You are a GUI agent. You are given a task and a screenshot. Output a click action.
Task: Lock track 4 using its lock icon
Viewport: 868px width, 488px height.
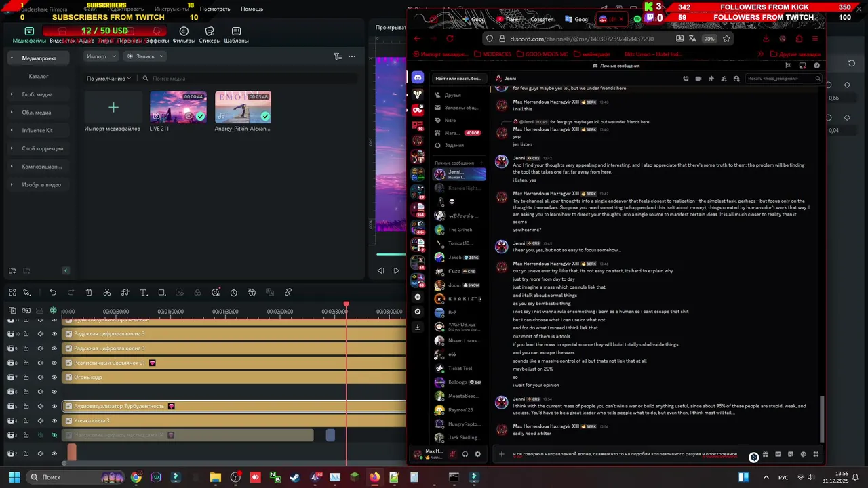click(26, 421)
